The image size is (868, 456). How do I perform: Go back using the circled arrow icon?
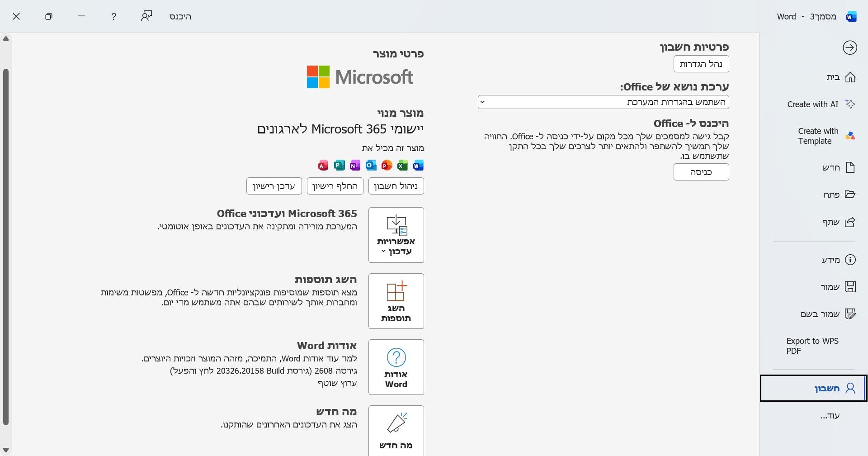[850, 47]
